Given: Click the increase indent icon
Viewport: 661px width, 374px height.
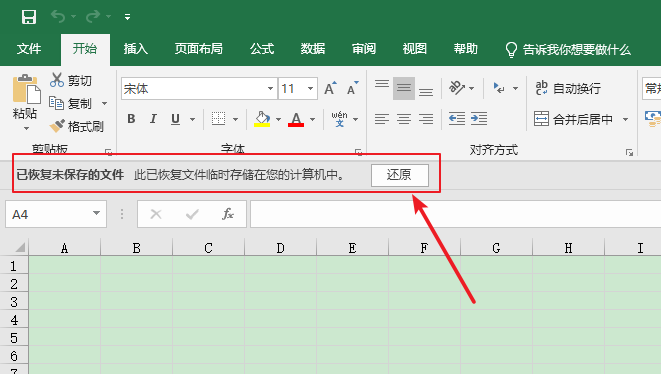Looking at the screenshot, I should (479, 119).
